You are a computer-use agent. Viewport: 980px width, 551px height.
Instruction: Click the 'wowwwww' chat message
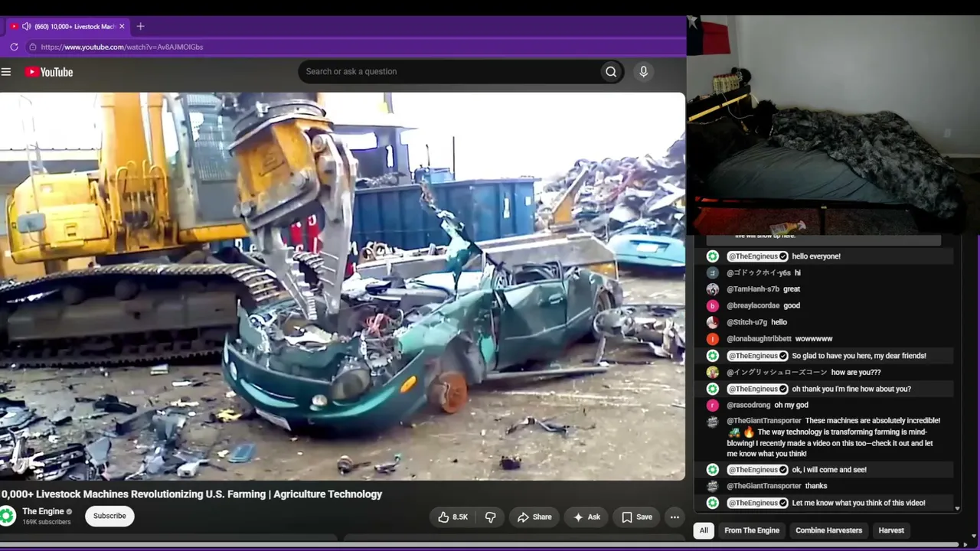(814, 339)
